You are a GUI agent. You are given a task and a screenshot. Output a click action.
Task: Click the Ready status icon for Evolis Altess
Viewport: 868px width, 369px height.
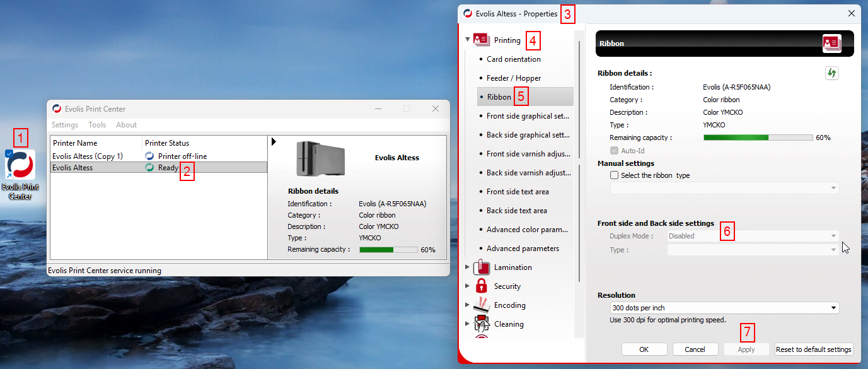(x=149, y=168)
